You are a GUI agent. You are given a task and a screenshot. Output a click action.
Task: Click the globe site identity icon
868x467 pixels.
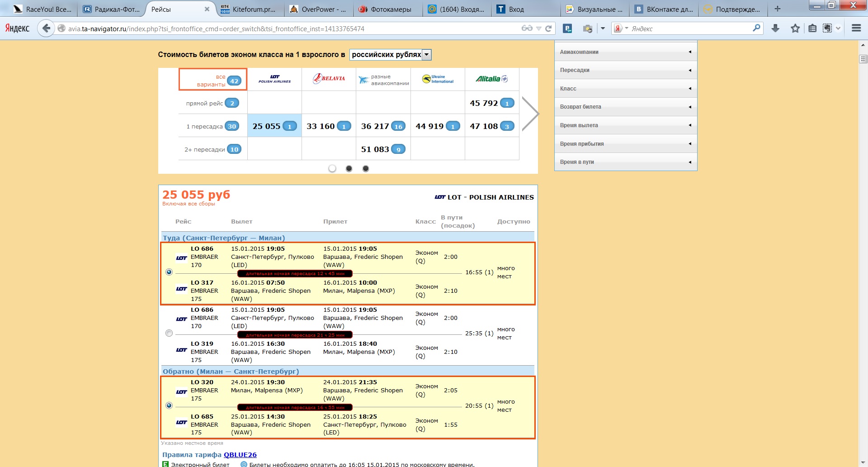[61, 29]
